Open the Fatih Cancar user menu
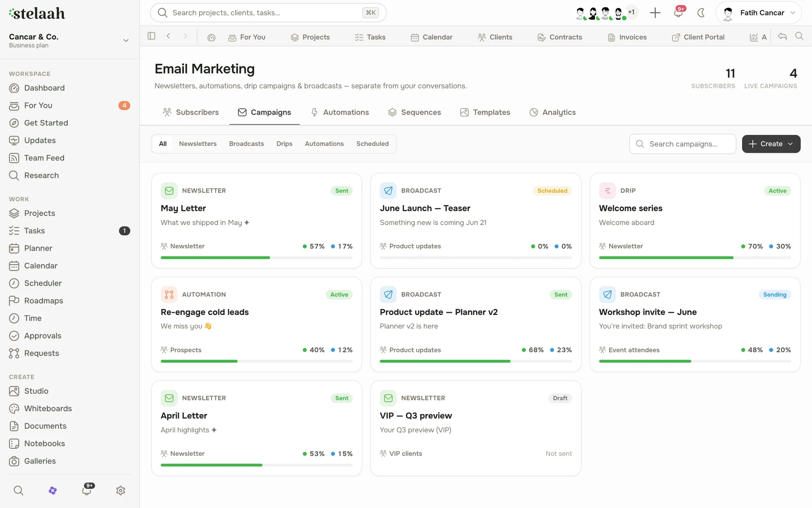Viewport: 812px width, 508px height. tap(758, 13)
